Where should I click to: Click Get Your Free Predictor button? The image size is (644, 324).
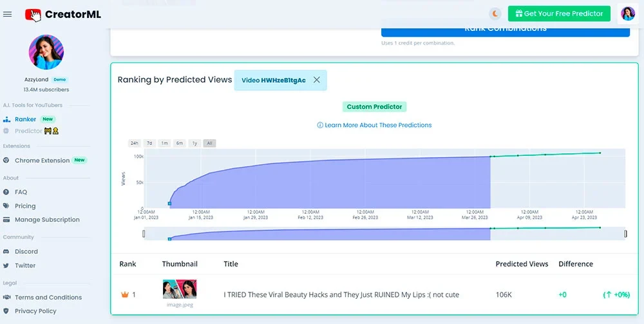click(559, 14)
